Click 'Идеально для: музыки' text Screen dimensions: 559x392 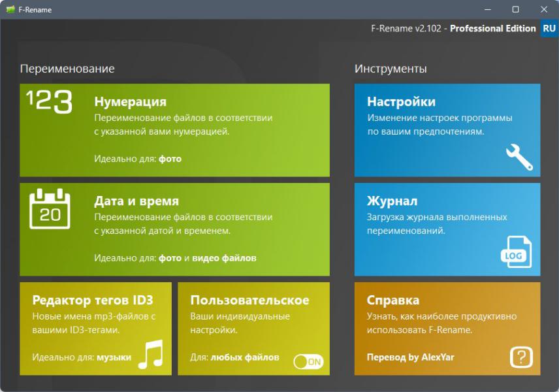[82, 357]
